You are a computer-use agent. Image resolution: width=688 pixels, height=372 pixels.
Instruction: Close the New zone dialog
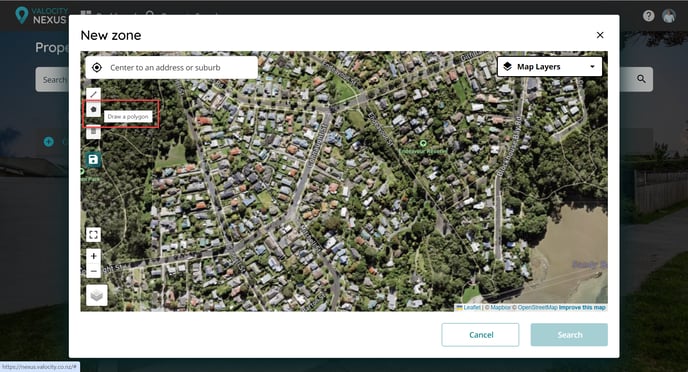coord(600,35)
